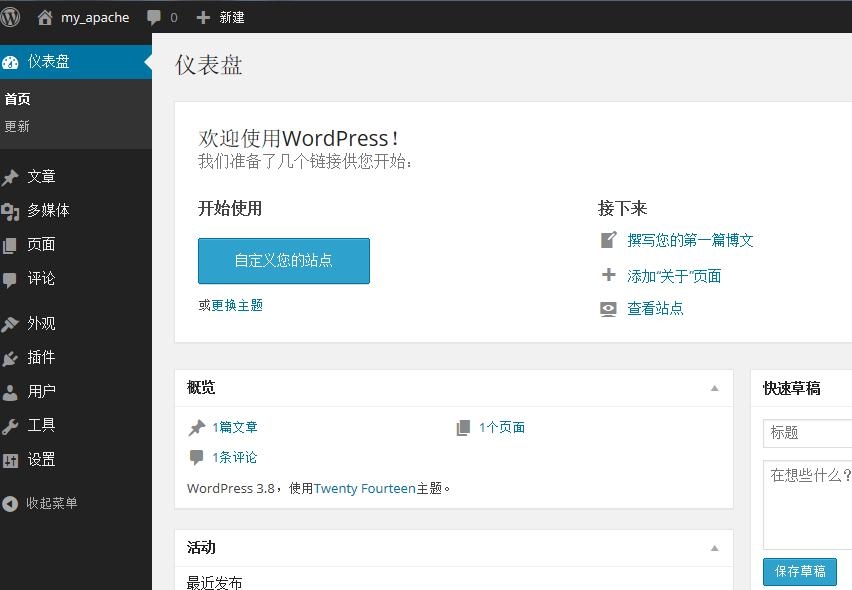This screenshot has width=852, height=590.
Task: Open the 设置 menu
Action: pos(41,460)
